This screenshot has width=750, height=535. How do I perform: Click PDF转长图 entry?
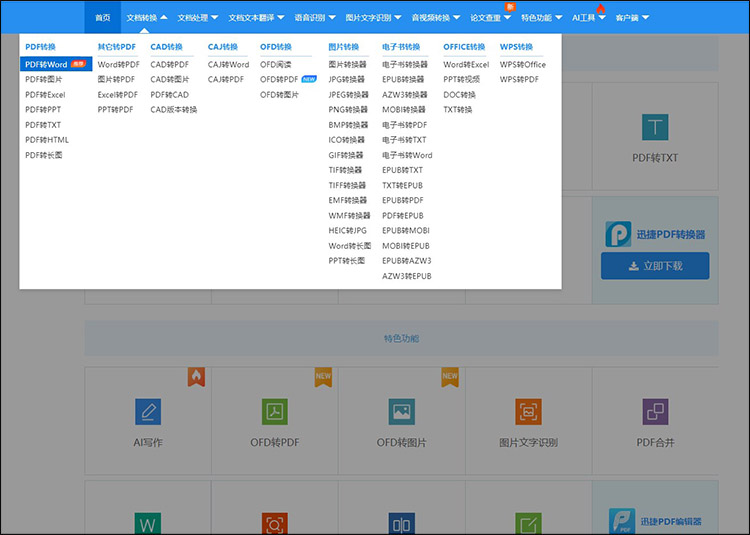(44, 155)
